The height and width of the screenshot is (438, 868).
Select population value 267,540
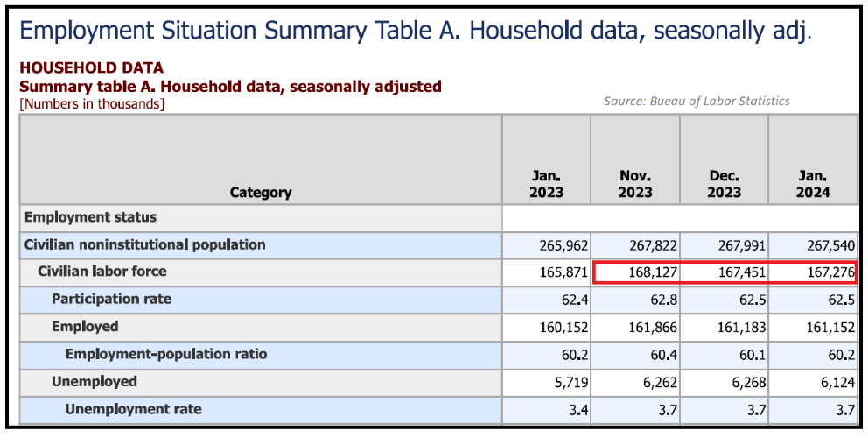pyautogui.click(x=830, y=245)
